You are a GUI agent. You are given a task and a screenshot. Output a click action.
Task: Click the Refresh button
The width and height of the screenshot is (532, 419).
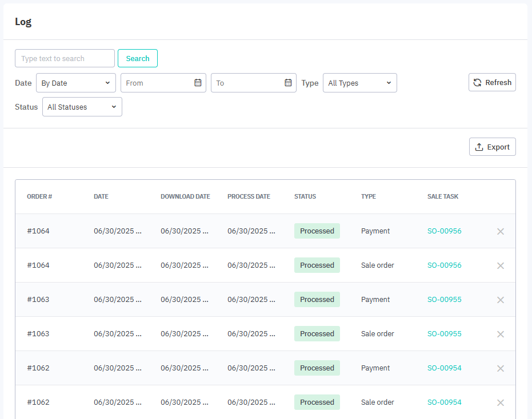point(492,82)
